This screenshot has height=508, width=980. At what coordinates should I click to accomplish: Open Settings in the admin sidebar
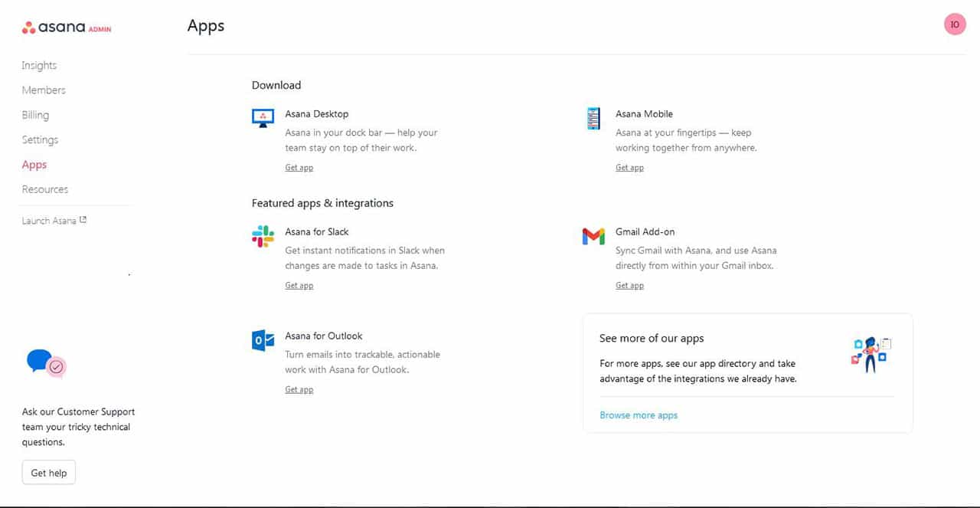pos(40,139)
